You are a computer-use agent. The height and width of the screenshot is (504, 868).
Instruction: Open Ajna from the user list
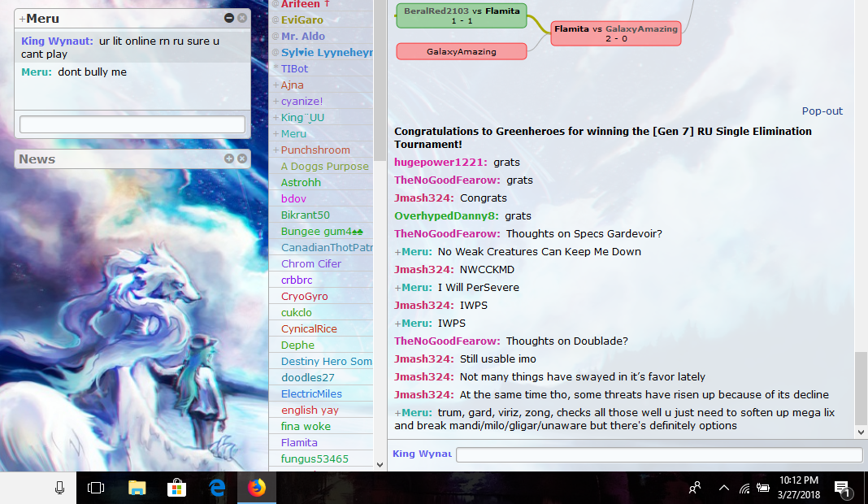pos(292,85)
